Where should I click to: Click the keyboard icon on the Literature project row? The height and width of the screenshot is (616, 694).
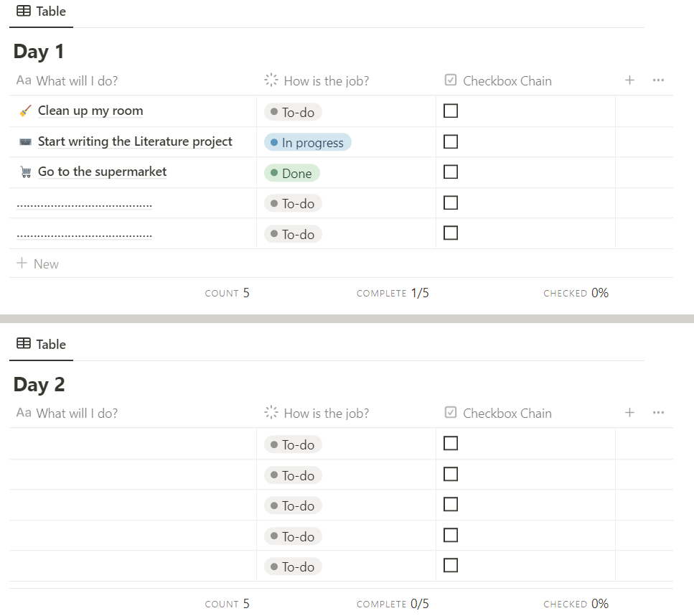25,141
